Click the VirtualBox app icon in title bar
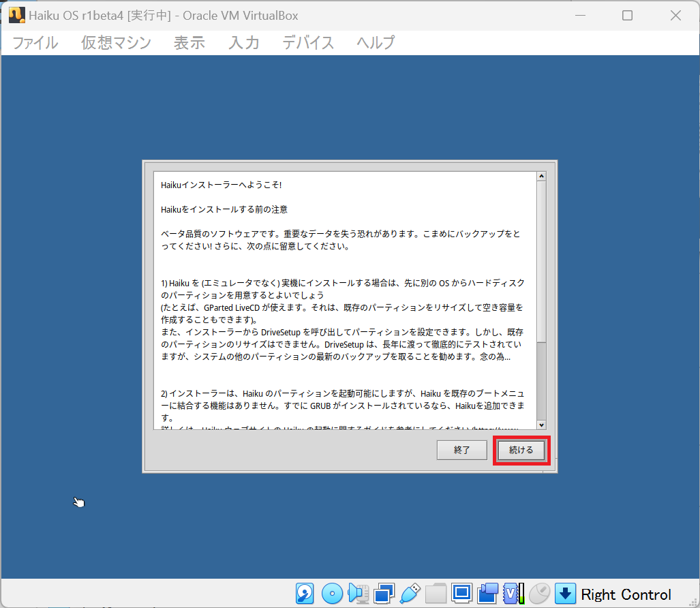This screenshot has height=608, width=700. (x=16, y=15)
